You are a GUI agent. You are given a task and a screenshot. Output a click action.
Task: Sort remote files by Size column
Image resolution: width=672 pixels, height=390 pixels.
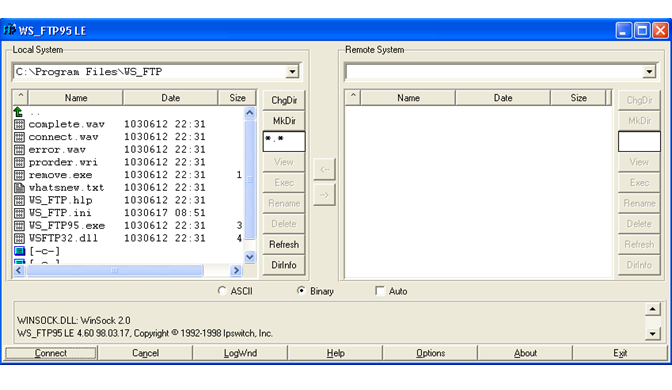click(x=579, y=98)
